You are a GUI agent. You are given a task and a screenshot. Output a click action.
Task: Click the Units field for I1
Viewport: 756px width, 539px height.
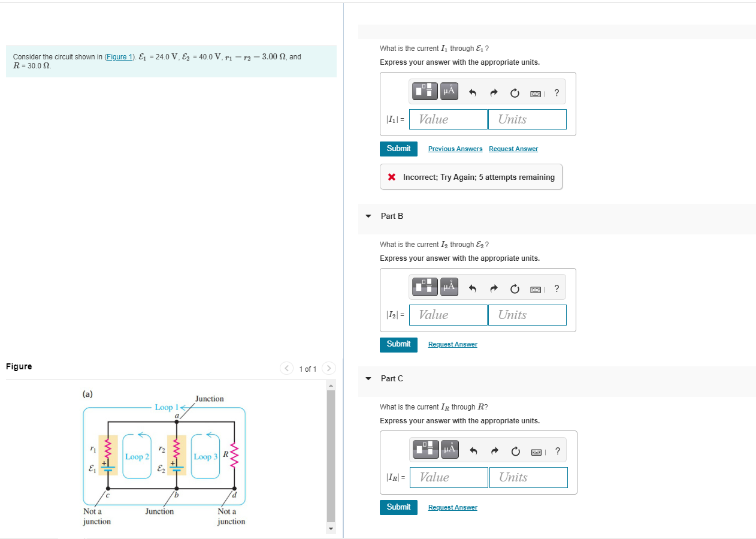527,119
